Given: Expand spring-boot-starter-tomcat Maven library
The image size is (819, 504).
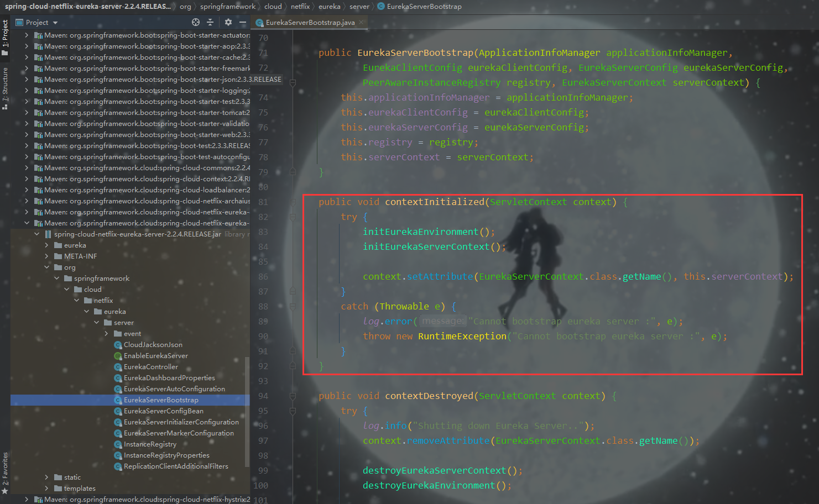Looking at the screenshot, I should (x=27, y=113).
